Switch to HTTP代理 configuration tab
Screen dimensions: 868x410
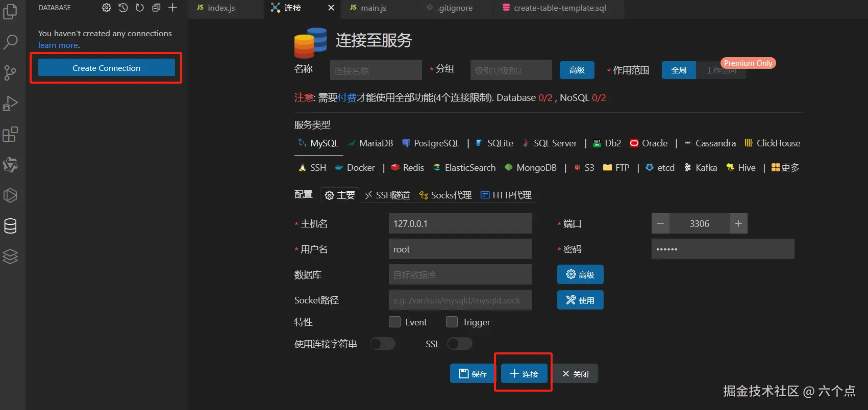click(506, 195)
